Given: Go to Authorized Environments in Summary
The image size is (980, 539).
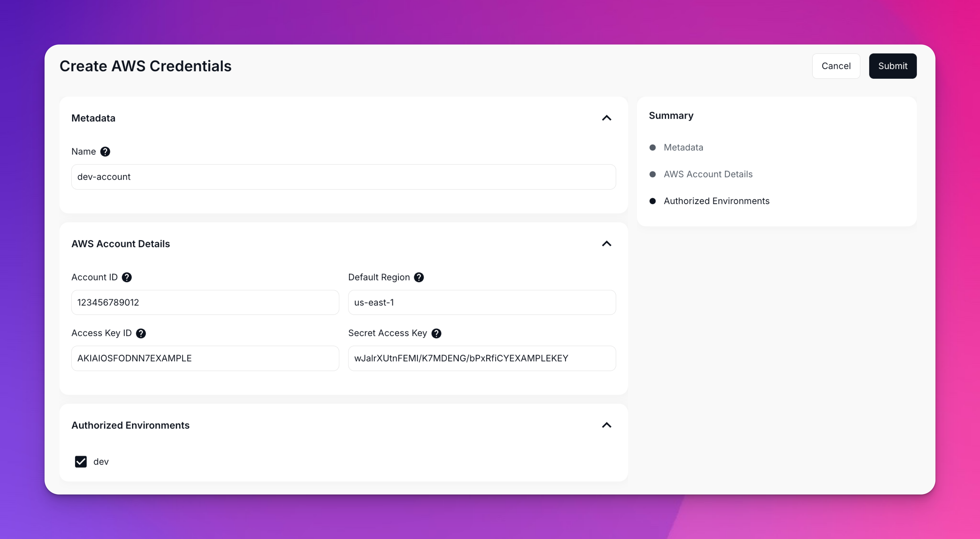Looking at the screenshot, I should pos(716,201).
